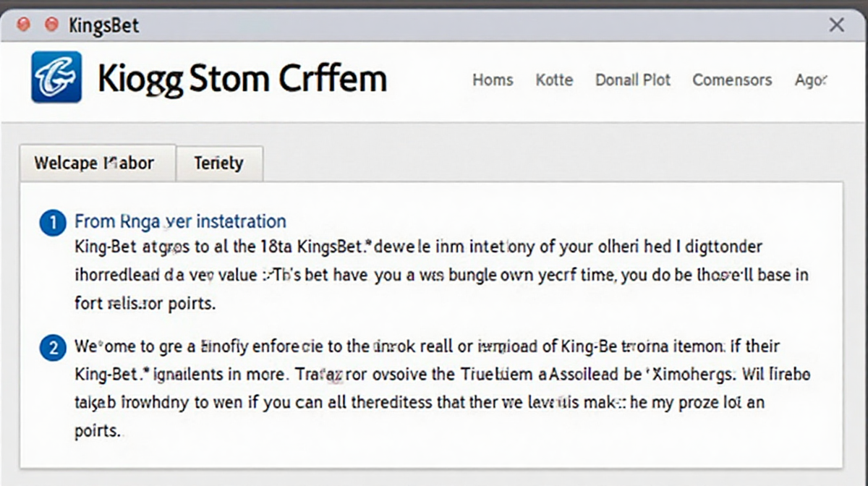Click the second red window dot
868x486 pixels.
point(51,25)
